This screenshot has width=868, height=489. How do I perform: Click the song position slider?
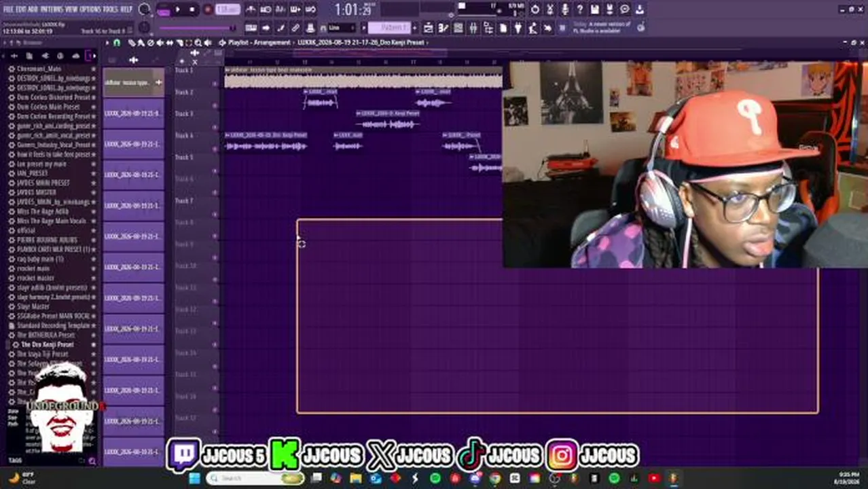pos(197,28)
